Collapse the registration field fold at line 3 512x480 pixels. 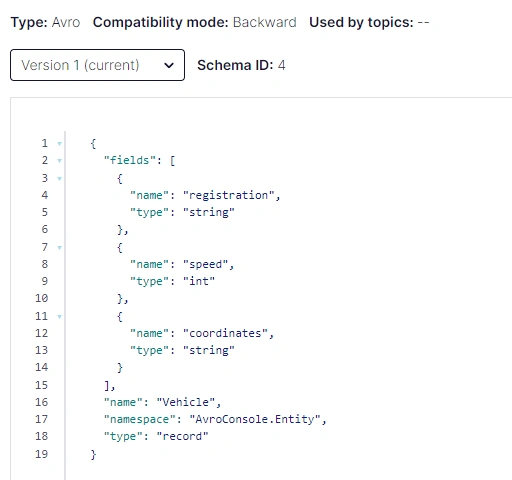coord(59,179)
